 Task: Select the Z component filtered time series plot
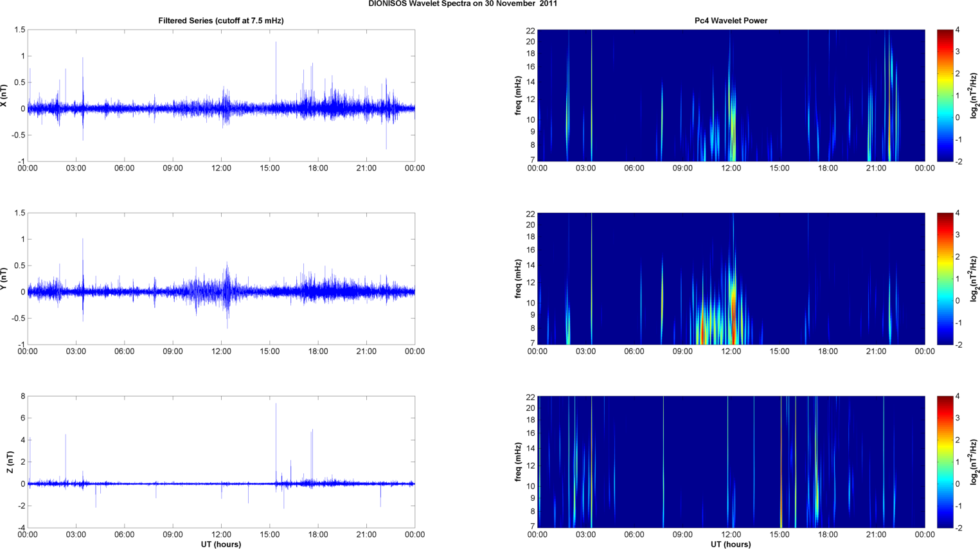[221, 462]
